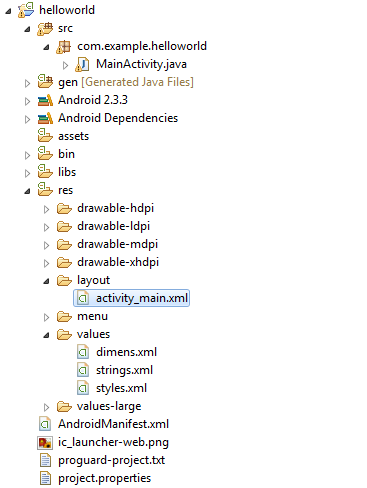Click the drawable-ldpi folder icon
Viewport: 367px width, 488px height.
pyautogui.click(x=64, y=227)
